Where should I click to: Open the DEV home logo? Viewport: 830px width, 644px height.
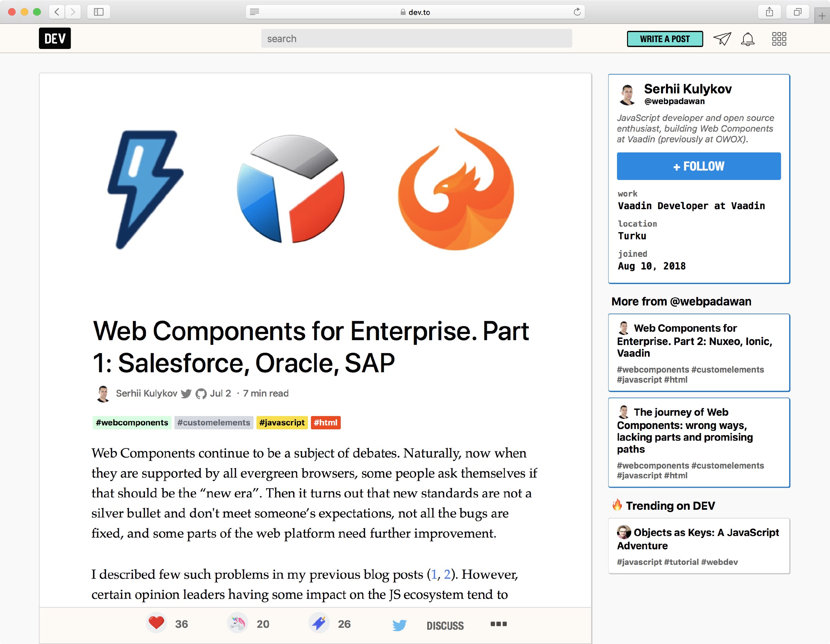(55, 38)
